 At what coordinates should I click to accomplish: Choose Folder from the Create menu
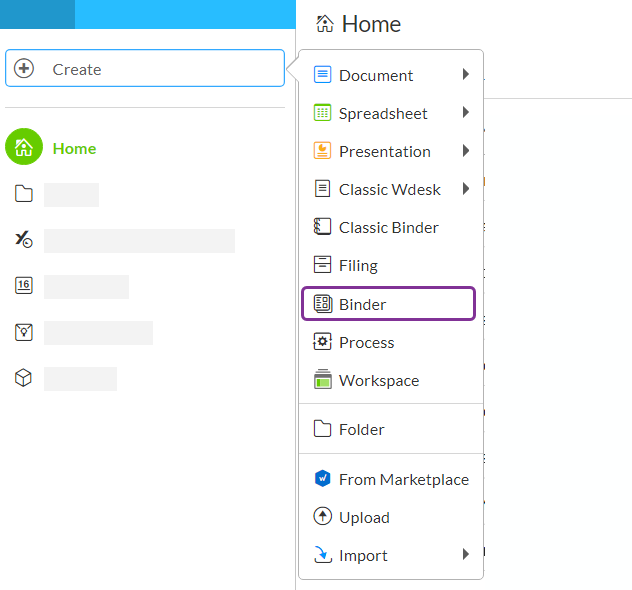391,429
